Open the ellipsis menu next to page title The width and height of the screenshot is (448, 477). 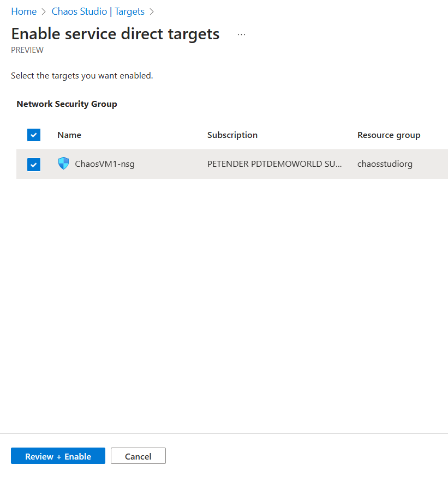(x=241, y=34)
